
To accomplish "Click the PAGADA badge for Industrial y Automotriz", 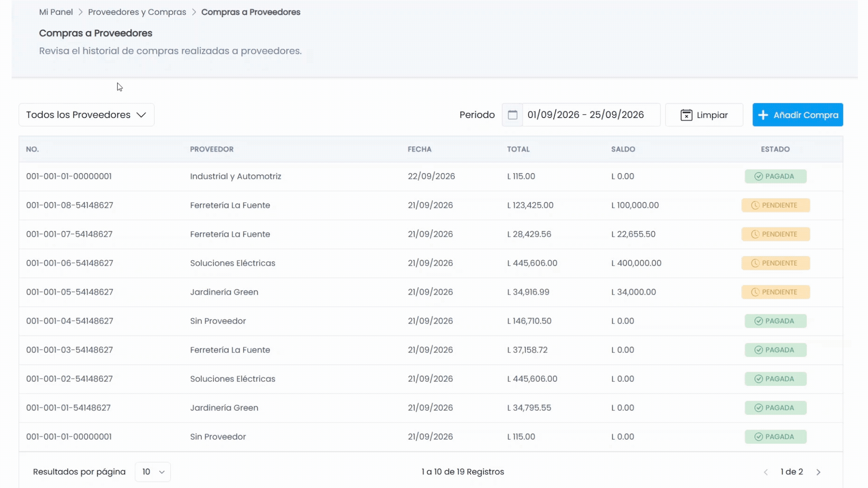I will coord(775,176).
